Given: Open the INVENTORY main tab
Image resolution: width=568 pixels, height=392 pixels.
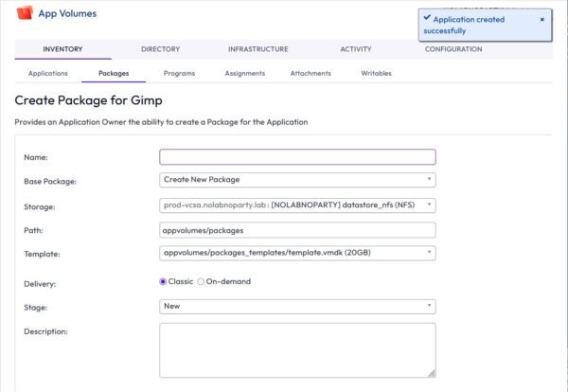Looking at the screenshot, I should click(62, 49).
